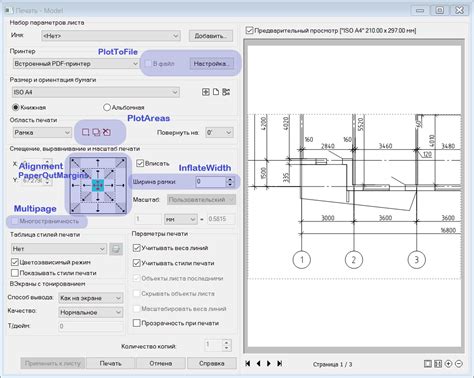Viewport: 474px width, 378px height.
Task: Uncheck the Вписать checkbox
Action: (x=140, y=163)
